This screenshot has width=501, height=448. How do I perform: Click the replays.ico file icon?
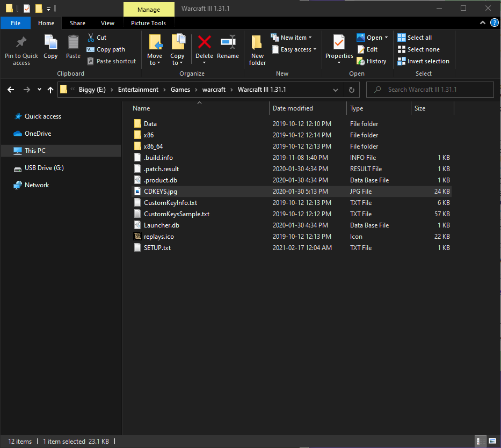pos(137,236)
